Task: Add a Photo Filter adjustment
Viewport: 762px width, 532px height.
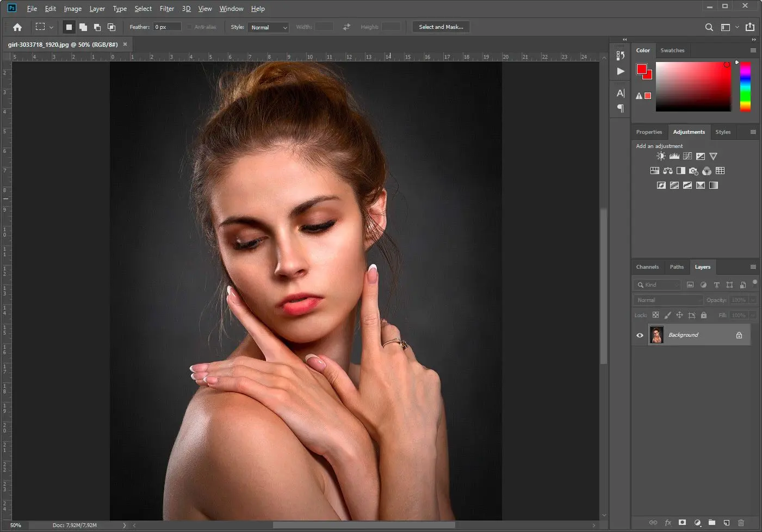Action: 693,170
